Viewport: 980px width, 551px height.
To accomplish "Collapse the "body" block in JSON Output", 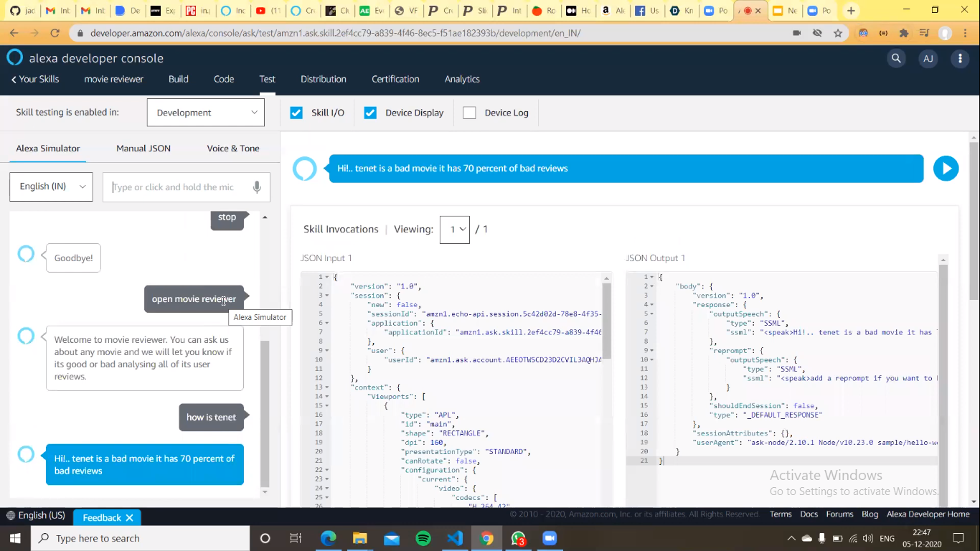I will pos(652,286).
